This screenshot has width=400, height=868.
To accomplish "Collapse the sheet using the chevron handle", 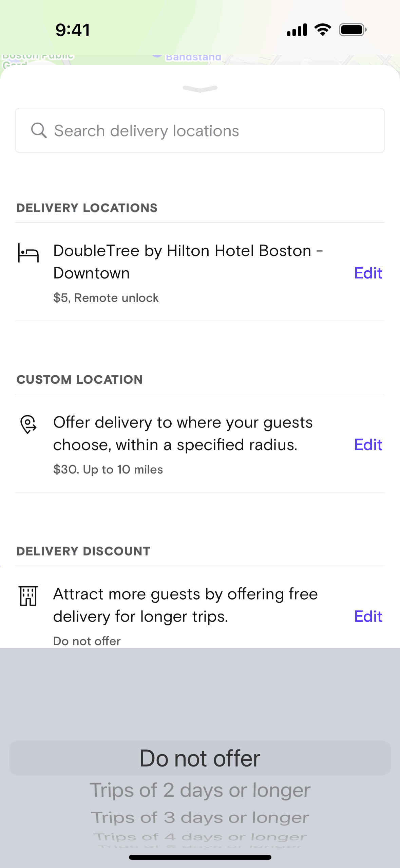I will tap(200, 89).
